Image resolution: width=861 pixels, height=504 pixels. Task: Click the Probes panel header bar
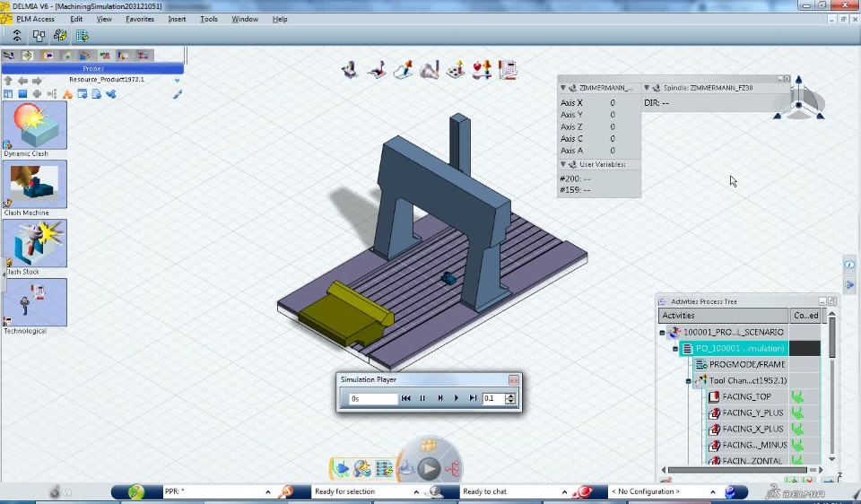[92, 69]
